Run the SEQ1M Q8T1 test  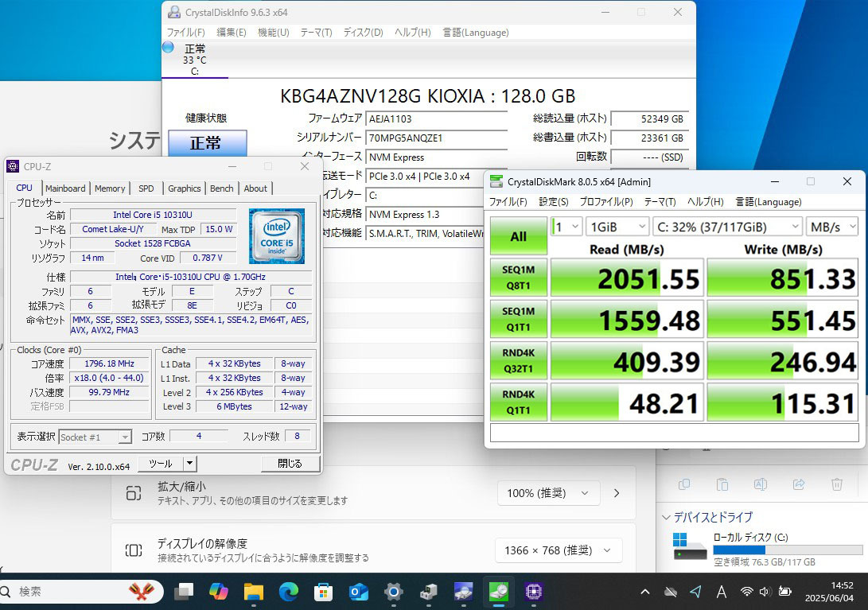click(518, 278)
